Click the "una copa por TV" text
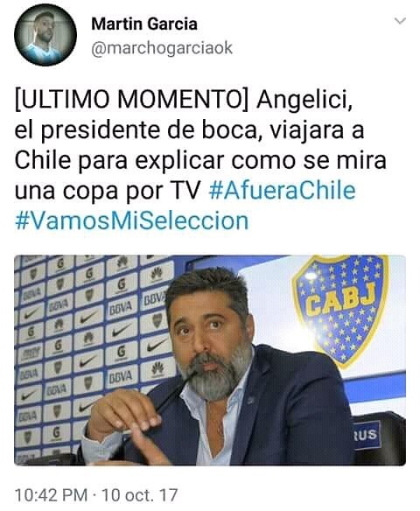 108,191
